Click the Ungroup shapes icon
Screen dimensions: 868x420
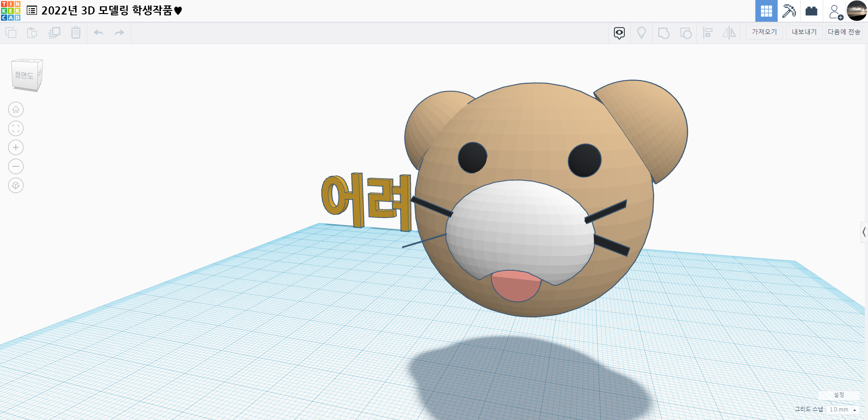[x=686, y=33]
